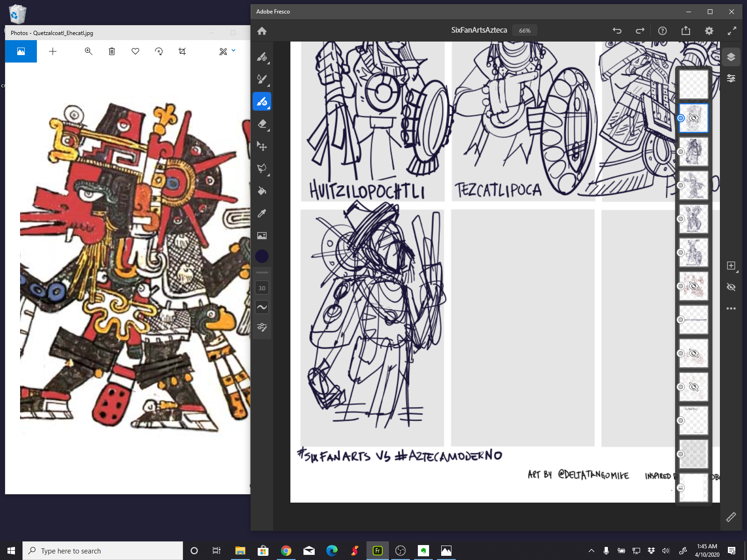Screen dimensions: 747x560
Task: Select the topmost empty layer thumbnail
Action: (693, 84)
